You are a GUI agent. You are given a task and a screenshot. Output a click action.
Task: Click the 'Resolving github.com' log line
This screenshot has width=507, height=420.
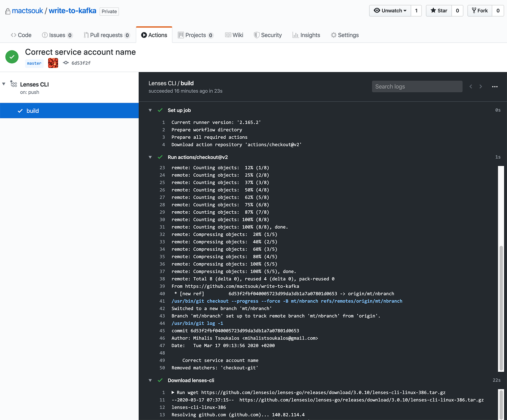point(238,415)
